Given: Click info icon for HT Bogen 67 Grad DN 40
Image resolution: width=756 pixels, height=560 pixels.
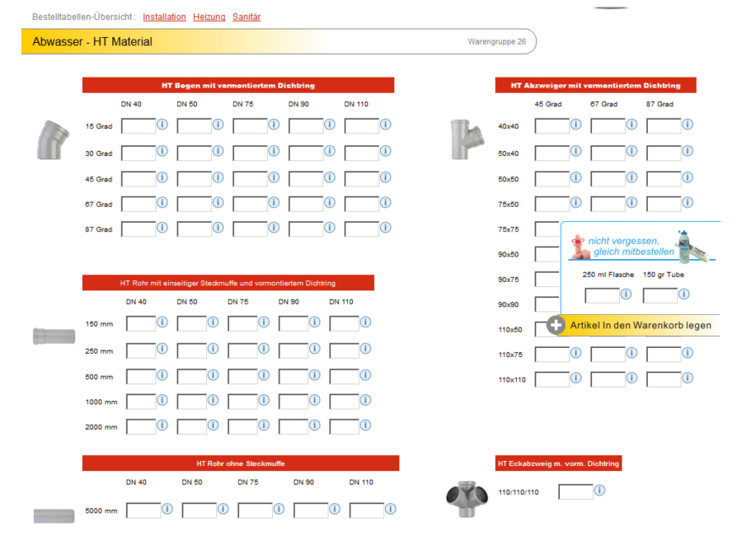Looking at the screenshot, I should (162, 203).
